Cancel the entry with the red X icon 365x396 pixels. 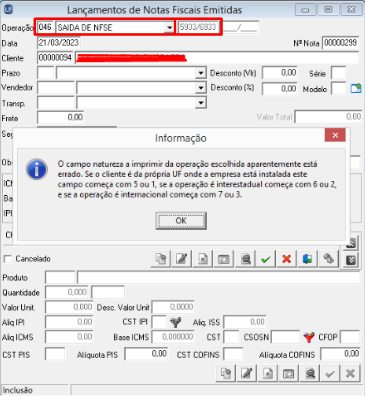point(286,259)
